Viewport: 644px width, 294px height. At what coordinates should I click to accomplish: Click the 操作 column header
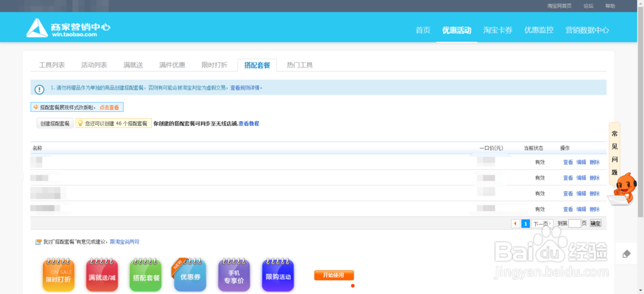click(x=565, y=148)
